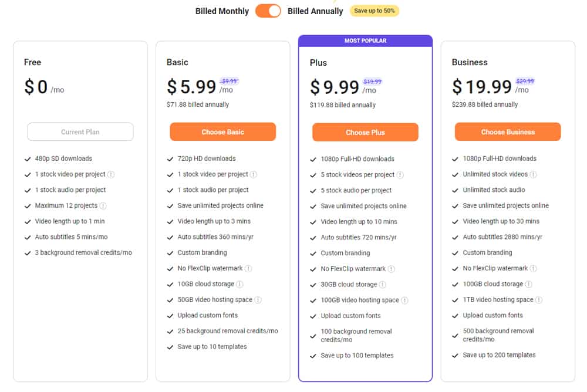This screenshot has height=392, width=587.
Task: Click info icon beside Plus 100GB video hosting
Action: (x=404, y=300)
